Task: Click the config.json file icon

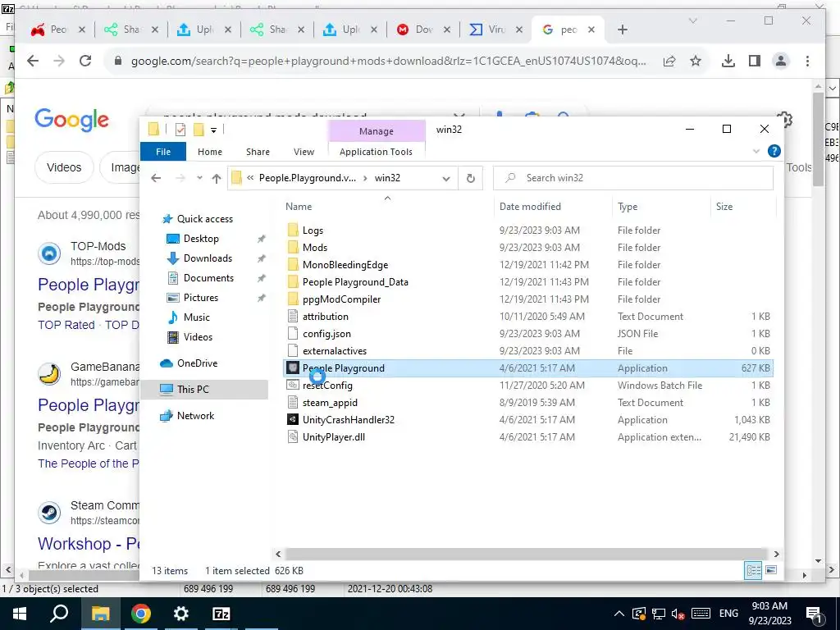Action: coord(293,333)
